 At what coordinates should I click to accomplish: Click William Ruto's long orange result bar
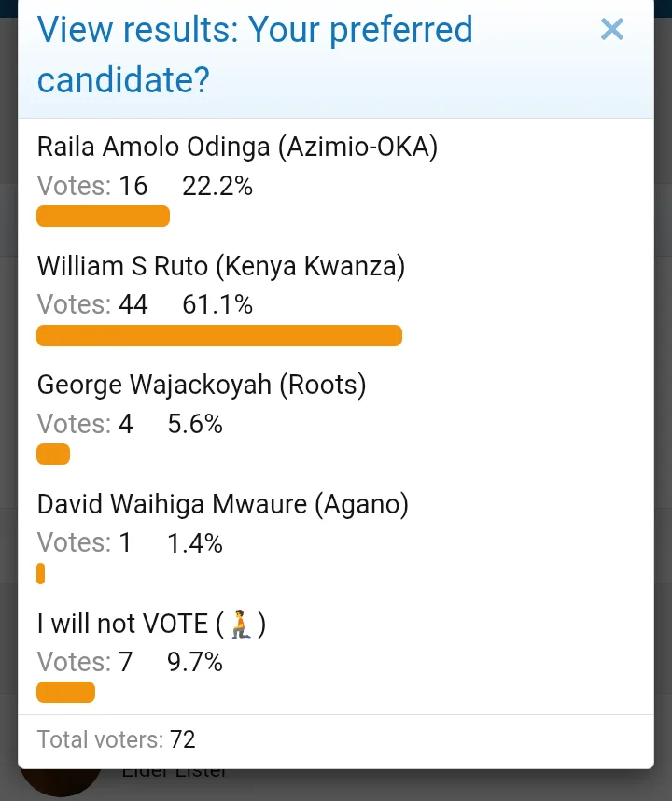219,335
